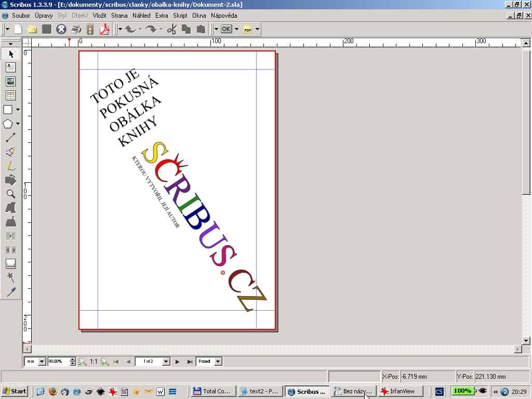The height and width of the screenshot is (399, 532).
Task: Jump to the last page arrow
Action: click(190, 362)
